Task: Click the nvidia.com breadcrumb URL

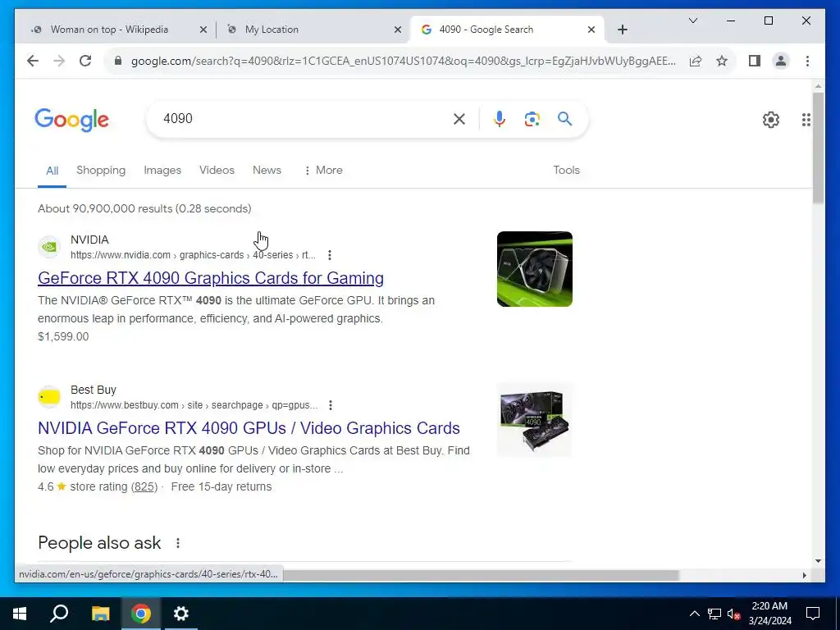Action: [x=193, y=255]
